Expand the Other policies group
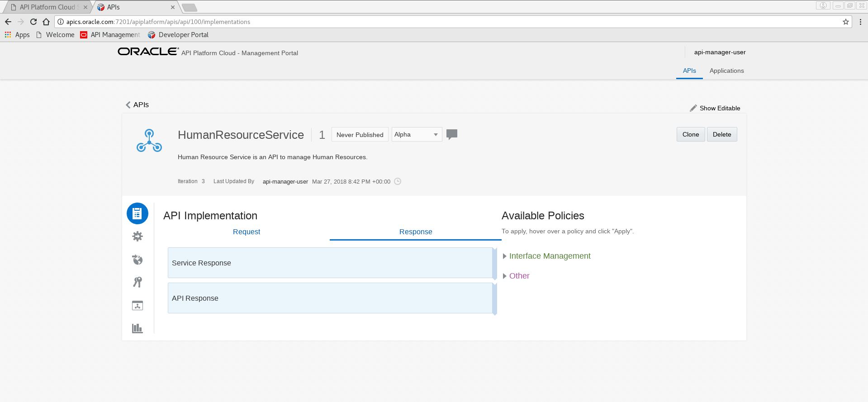 click(x=519, y=276)
